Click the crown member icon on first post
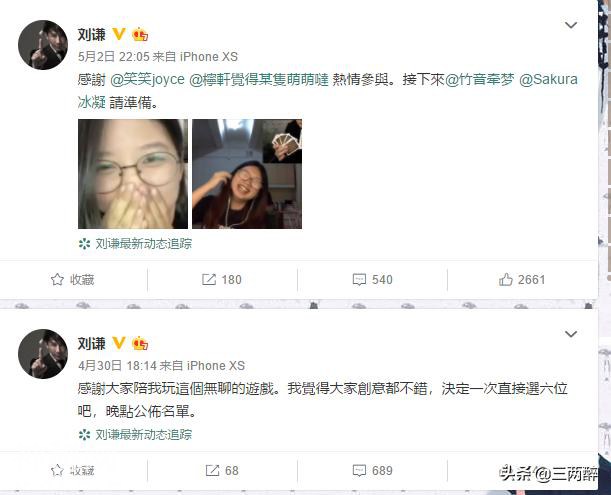 140,35
